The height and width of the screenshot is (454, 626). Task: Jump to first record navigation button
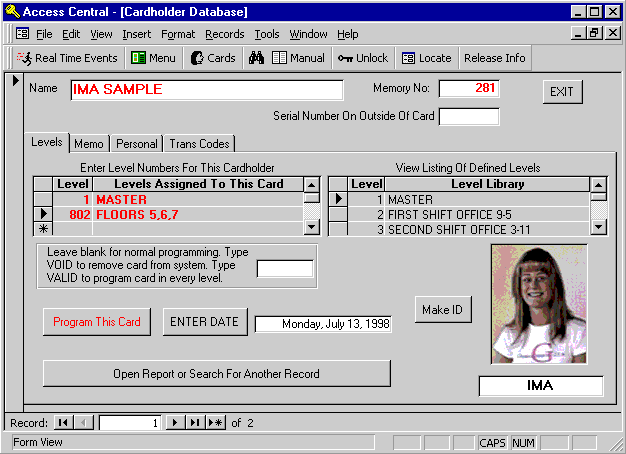63,423
